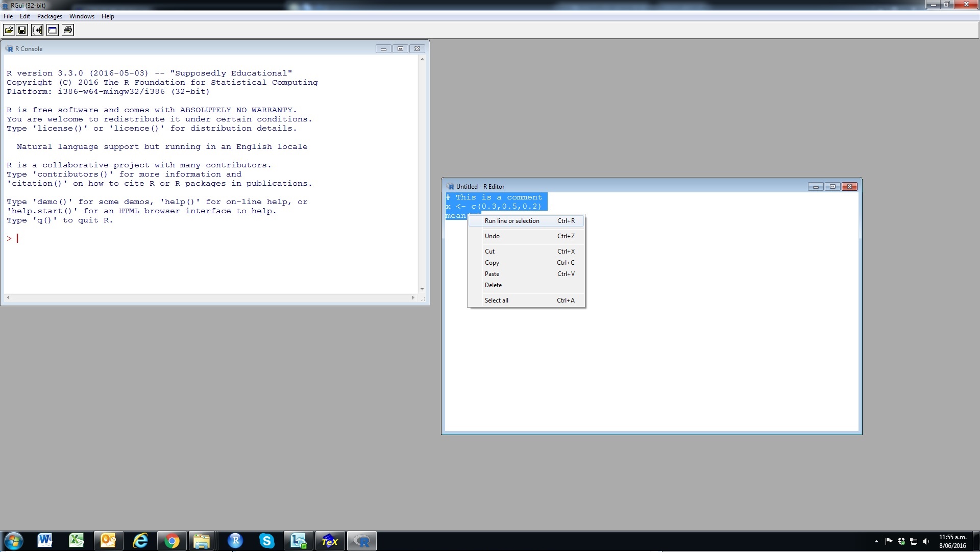The height and width of the screenshot is (552, 980).
Task: Print using the printer toolbar icon
Action: pos(68,30)
